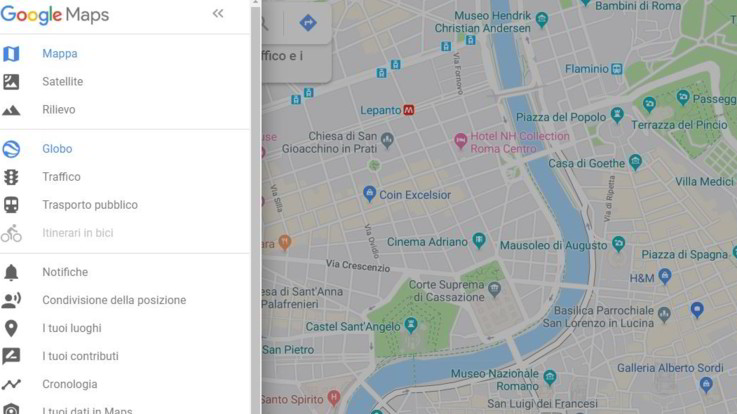Toggle the Traffico layer label

click(x=62, y=177)
